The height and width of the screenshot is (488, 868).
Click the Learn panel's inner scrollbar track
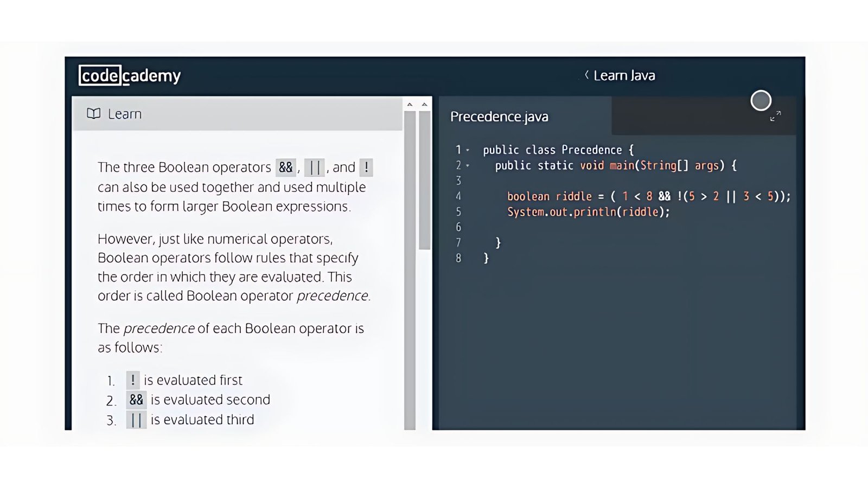[410, 270]
